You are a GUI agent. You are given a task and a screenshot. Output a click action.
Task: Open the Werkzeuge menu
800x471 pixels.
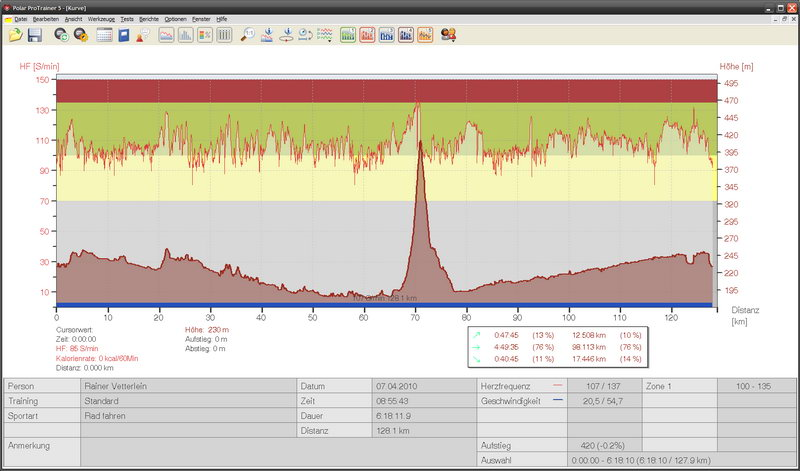[x=100, y=19]
